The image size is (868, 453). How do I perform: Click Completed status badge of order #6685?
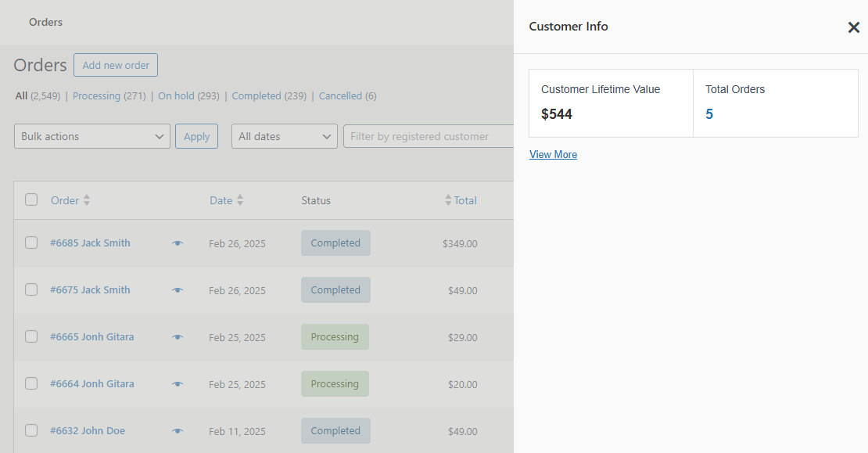coord(335,243)
